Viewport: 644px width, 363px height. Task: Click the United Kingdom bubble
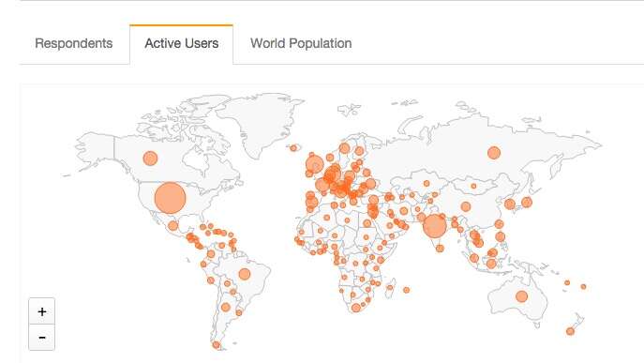pos(315,165)
